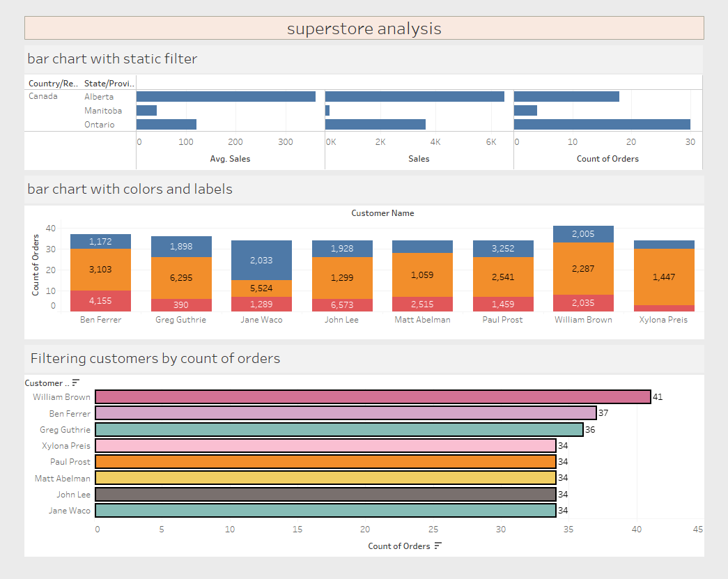728x579 pixels.
Task: Select Paul Prost's orange horizontal bar
Action: (x=325, y=461)
